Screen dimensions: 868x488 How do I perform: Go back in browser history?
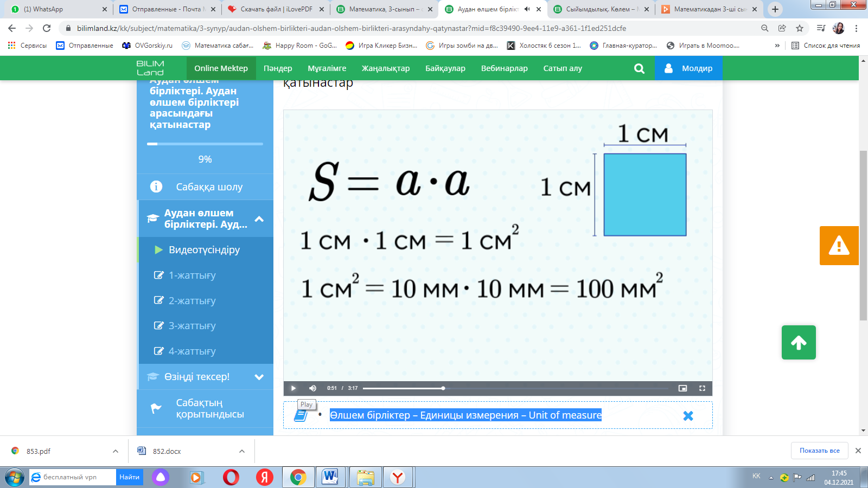12,28
